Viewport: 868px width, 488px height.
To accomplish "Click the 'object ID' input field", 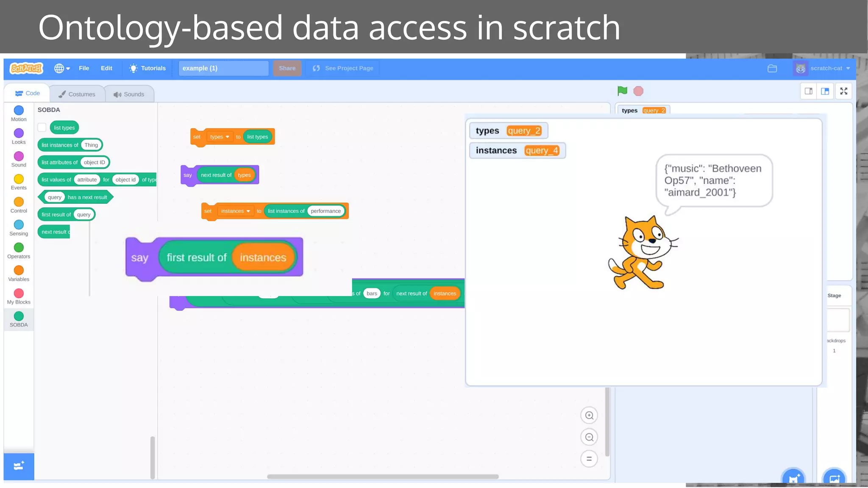I will tap(94, 162).
